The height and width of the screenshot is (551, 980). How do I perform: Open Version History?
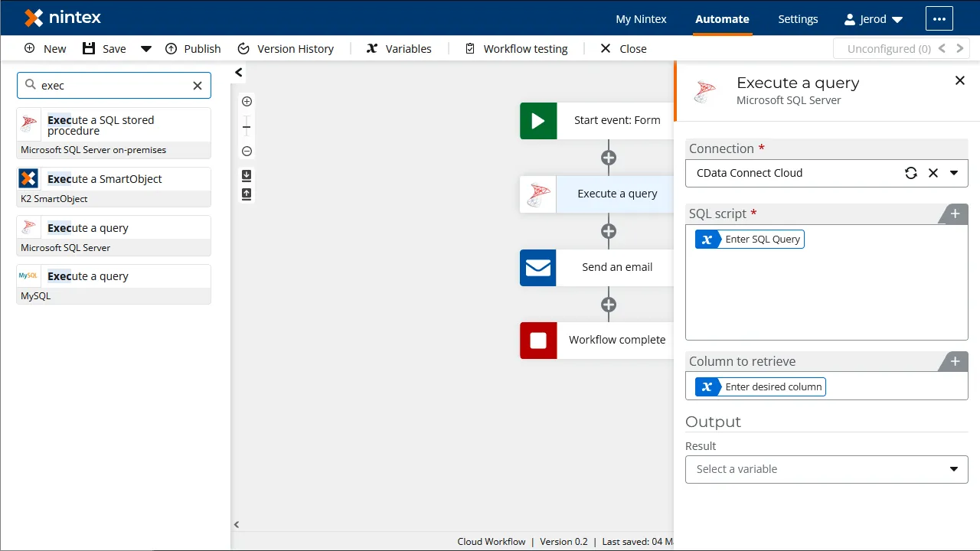coord(286,48)
